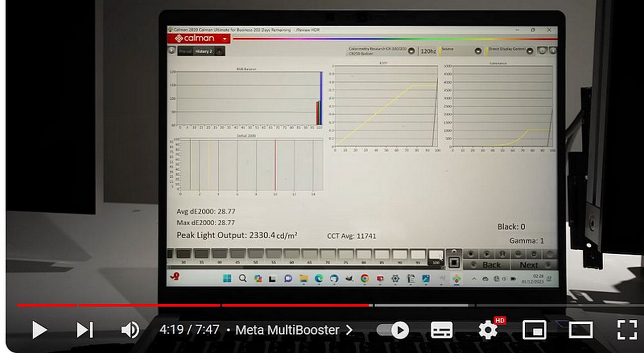
Task: Open Windows taskbar Search
Action: [x=243, y=278]
